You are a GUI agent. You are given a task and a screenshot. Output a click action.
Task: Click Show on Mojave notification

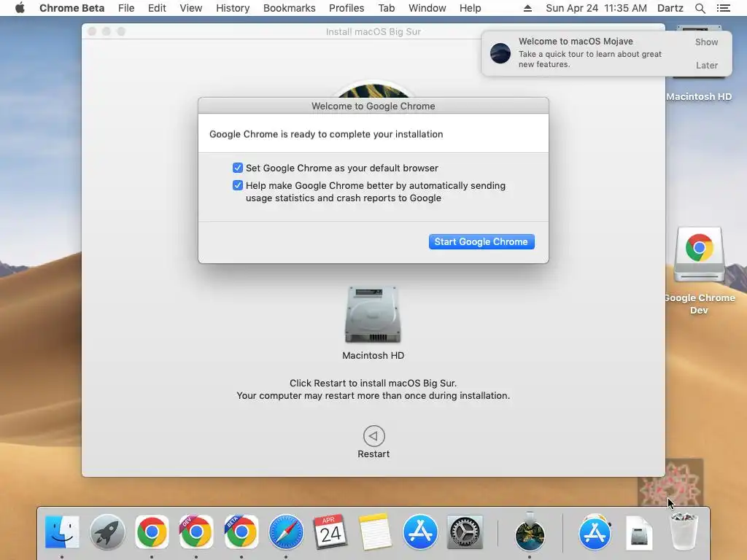[706, 42]
